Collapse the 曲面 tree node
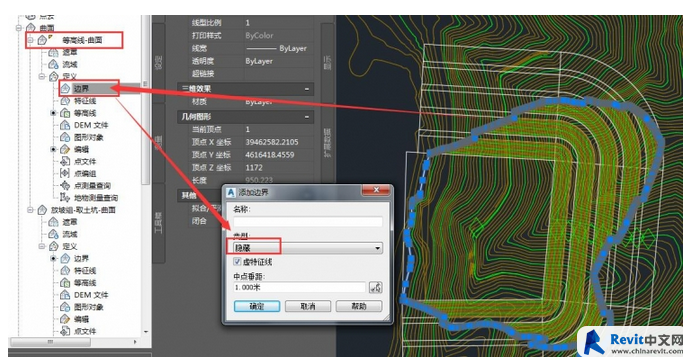694x363 pixels. coord(19,28)
